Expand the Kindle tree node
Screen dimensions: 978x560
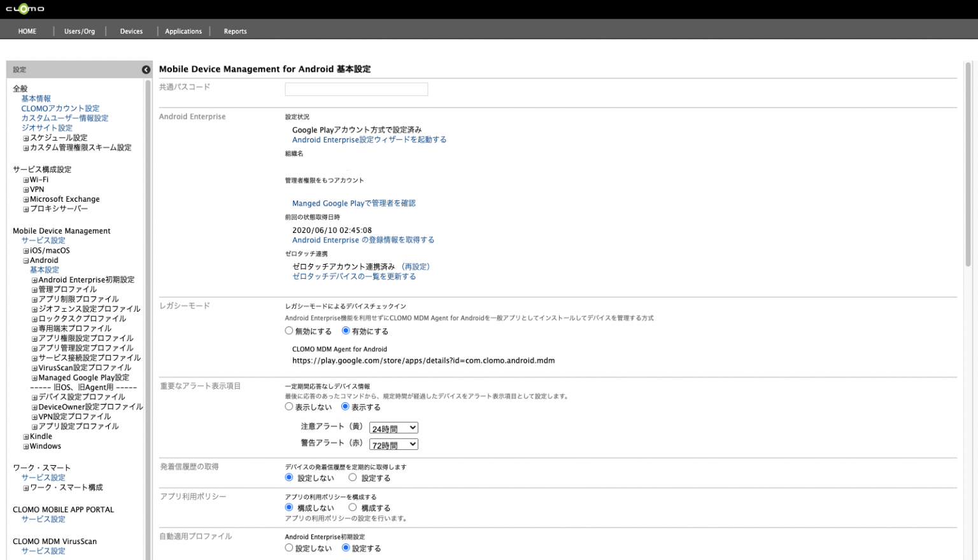(x=26, y=437)
